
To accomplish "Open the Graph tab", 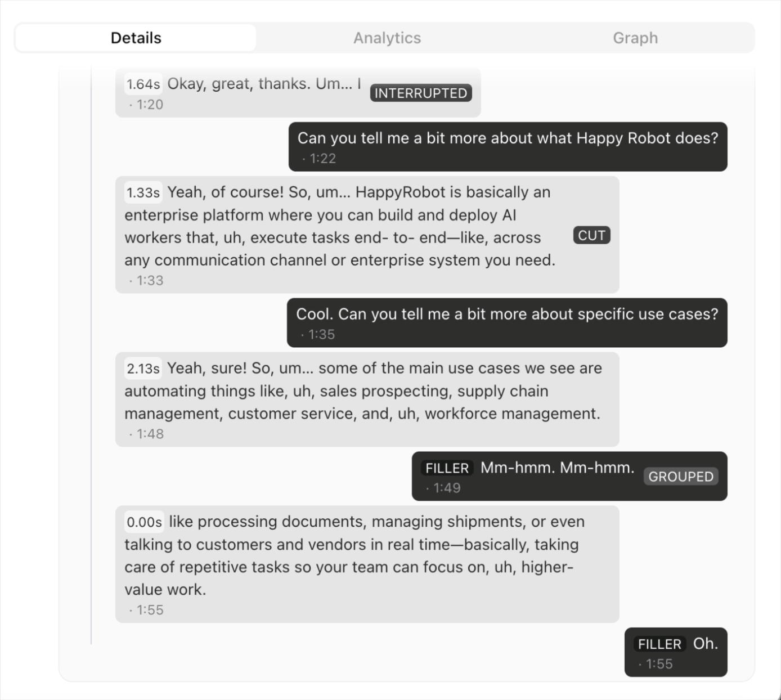I will point(635,38).
